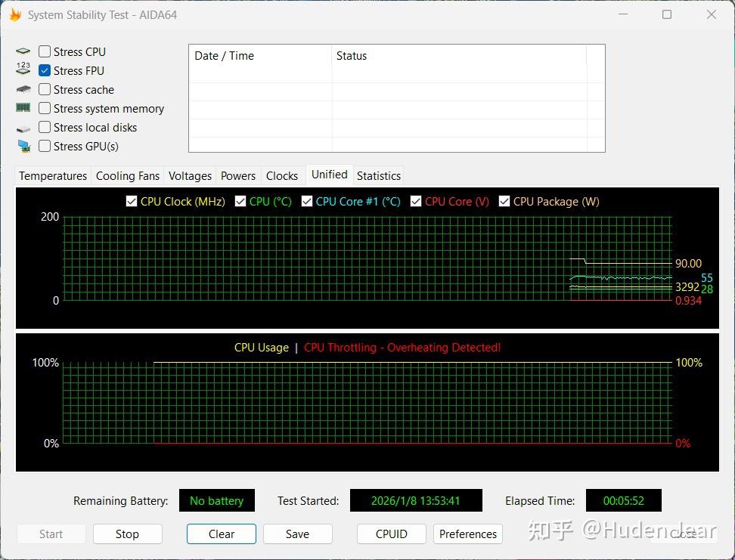Click the Save button
The image size is (735, 560).
click(298, 534)
